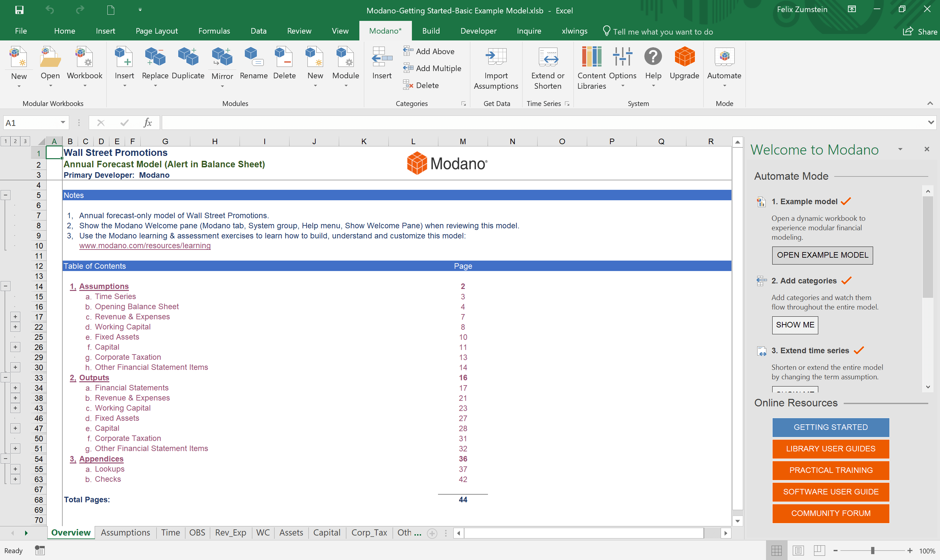Click the Duplicate module icon
The width and height of the screenshot is (940, 560).
click(x=188, y=57)
